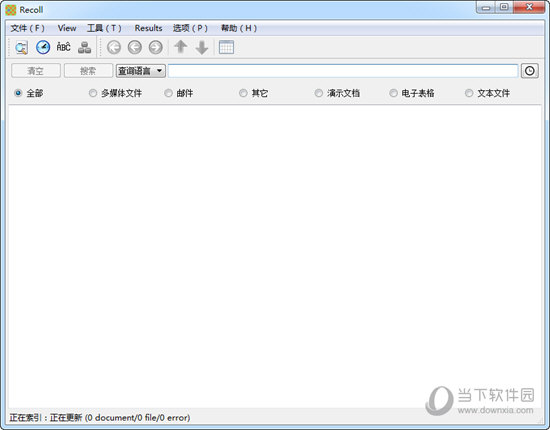This screenshot has width=550, height=430.
Task: Click the external indexes icon
Action: tap(85, 47)
